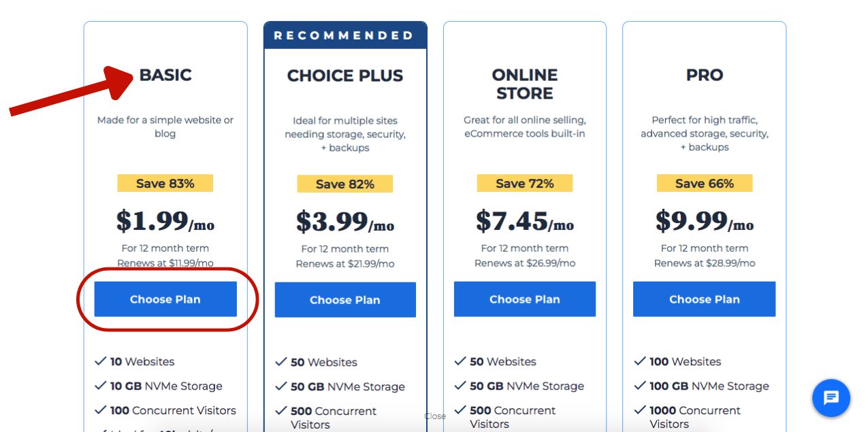868x432 pixels.
Task: Click the PRO plan heading
Action: point(705,75)
